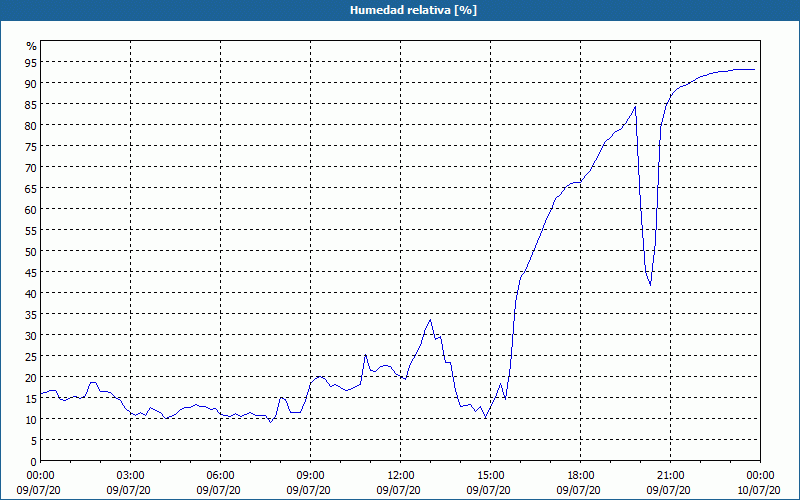
Task: Click the '09/07/20' date under 06:00
Action: [x=219, y=490]
